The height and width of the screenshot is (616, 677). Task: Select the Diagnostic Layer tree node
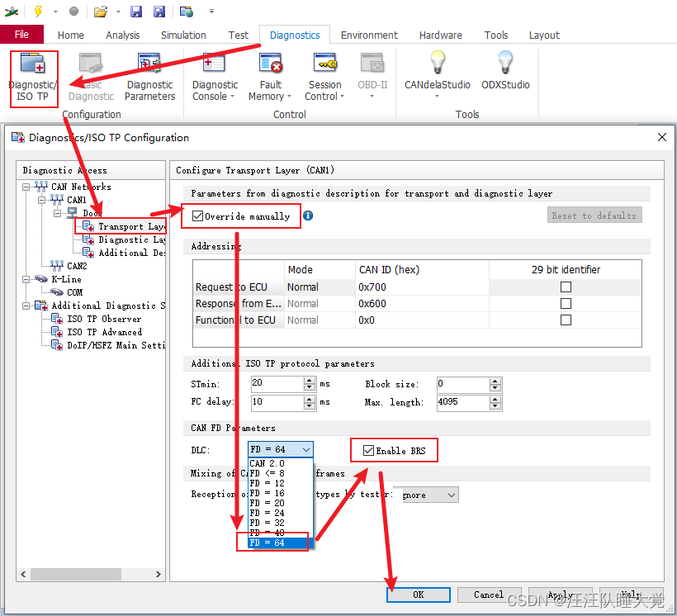click(125, 239)
